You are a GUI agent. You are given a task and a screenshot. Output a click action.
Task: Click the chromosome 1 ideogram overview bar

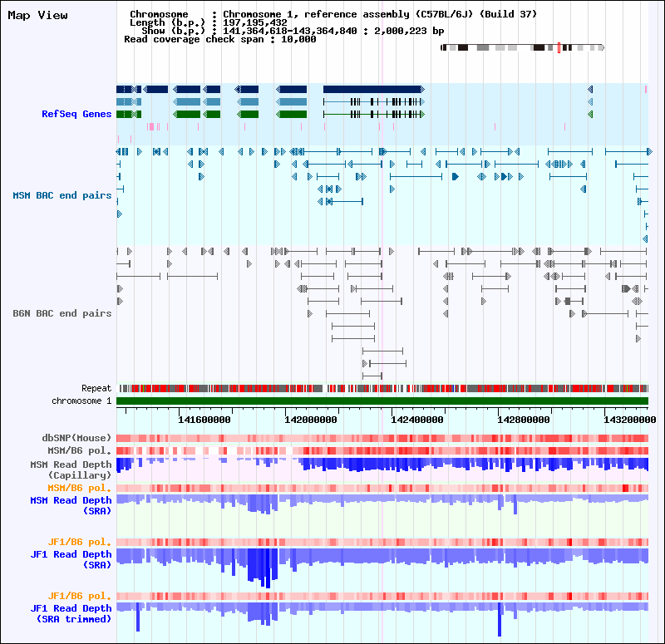tap(522, 47)
